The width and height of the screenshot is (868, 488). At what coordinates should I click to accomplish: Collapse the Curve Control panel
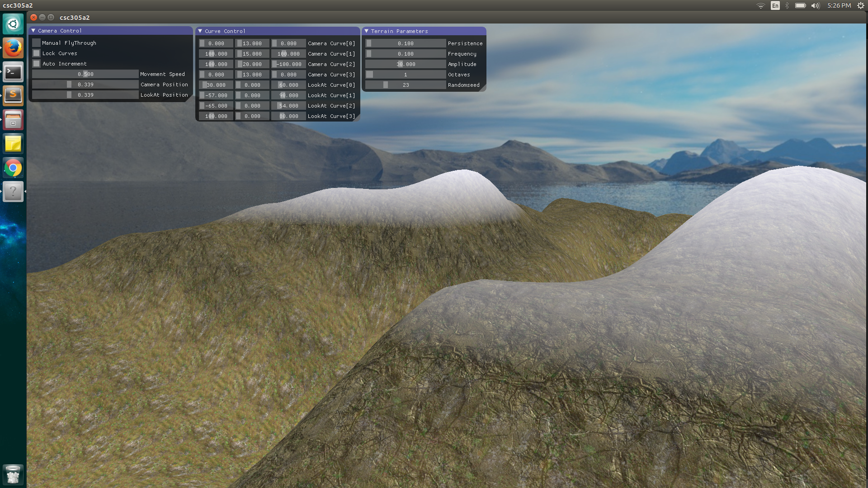[x=200, y=31]
